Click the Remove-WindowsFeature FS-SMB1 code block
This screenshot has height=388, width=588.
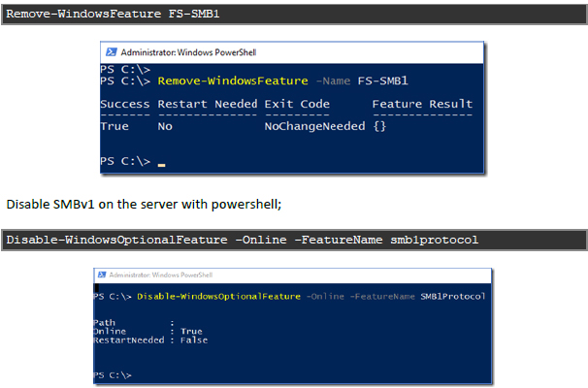(294, 15)
